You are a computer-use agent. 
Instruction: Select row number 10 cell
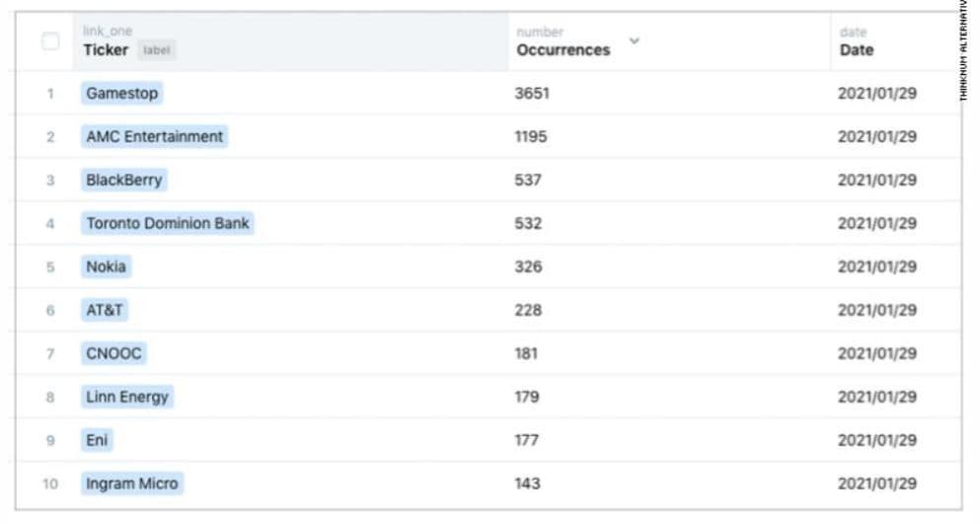coord(49,485)
